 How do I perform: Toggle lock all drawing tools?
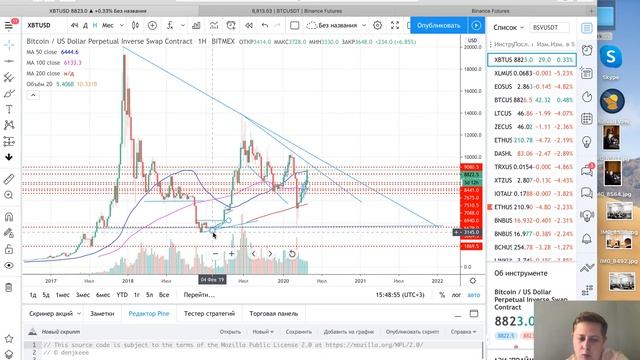9,249
